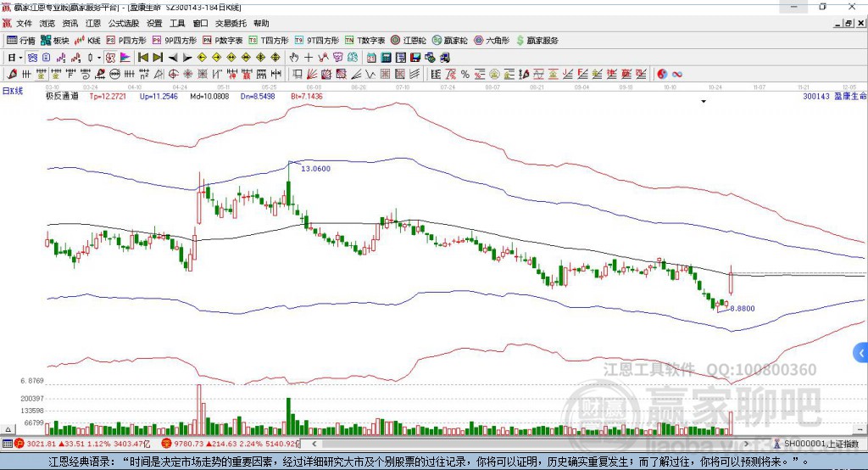Screen dimensions: 868x470
Task: Click the horizontal scrollbar right arrow
Action: pos(746,444)
